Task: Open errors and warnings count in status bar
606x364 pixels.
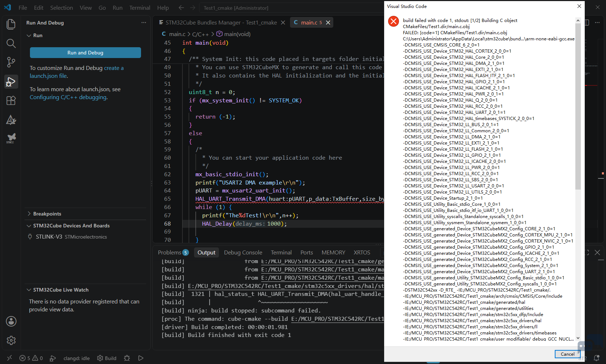Action: coord(31,358)
